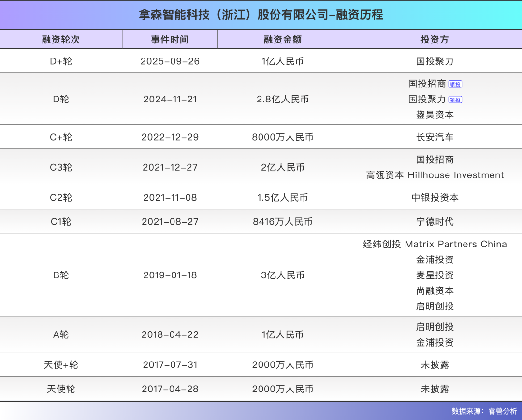Click the date 2021-11-08
522x420 pixels.
(170, 197)
